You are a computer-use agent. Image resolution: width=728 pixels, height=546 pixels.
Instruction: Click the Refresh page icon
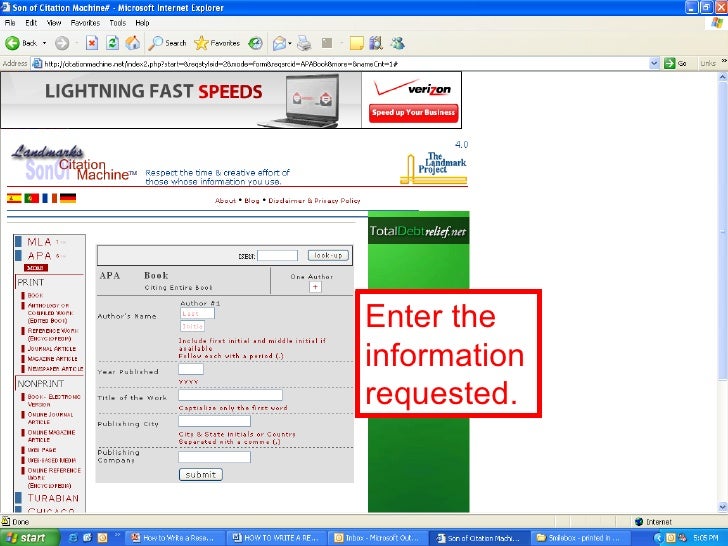click(112, 43)
